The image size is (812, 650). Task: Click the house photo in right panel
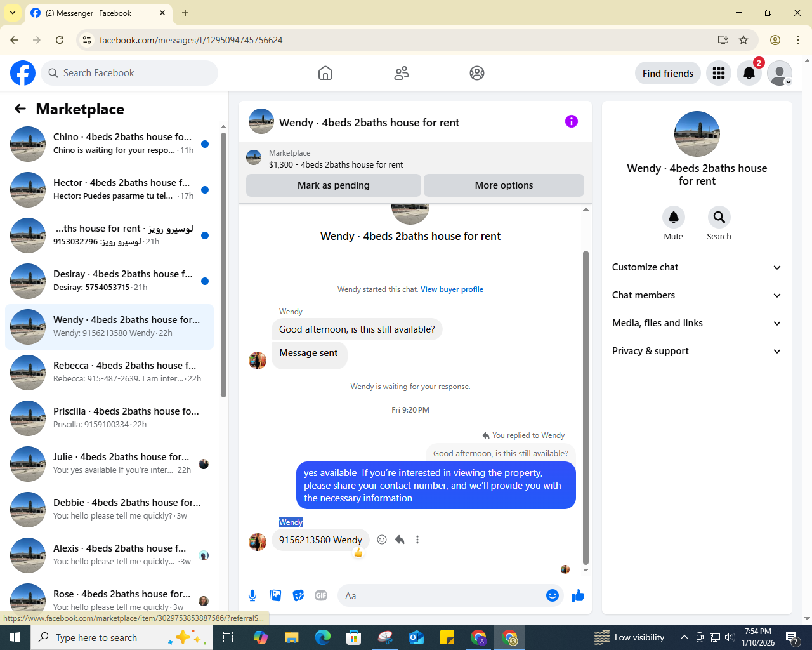click(697, 134)
